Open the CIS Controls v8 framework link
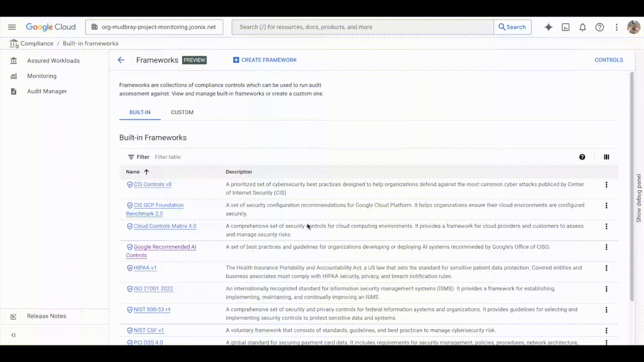This screenshot has width=644, height=362. pos(152,185)
